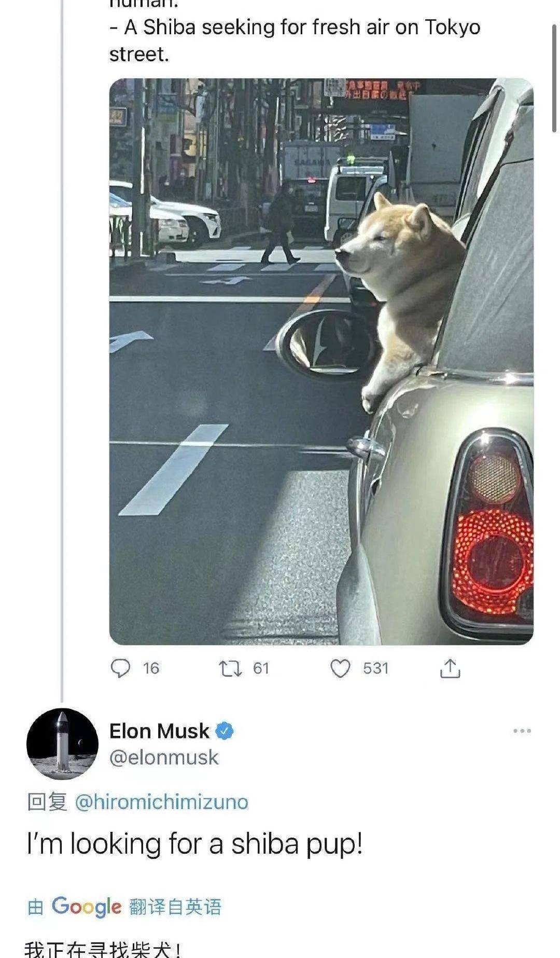Viewport: 560px width, 958px height.
Task: Retweet the Shiba photo tweet
Action: point(230,668)
